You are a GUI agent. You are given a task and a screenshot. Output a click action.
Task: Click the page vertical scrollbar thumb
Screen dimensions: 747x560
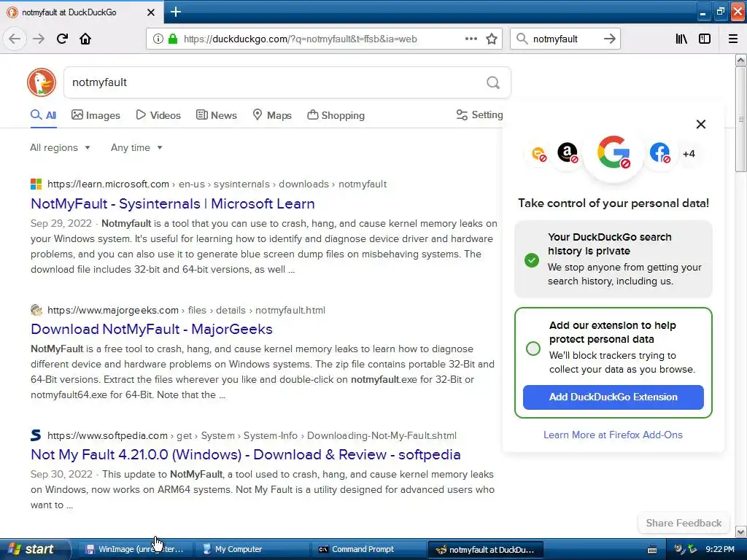[740, 119]
